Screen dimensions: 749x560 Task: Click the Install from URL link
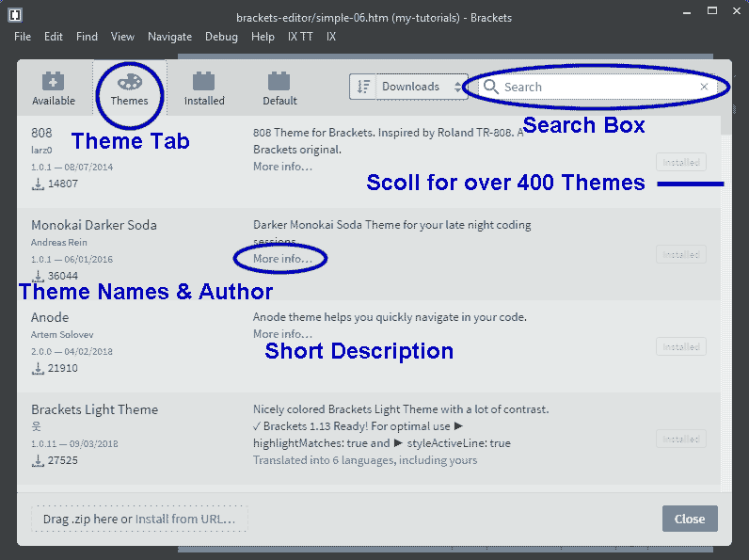(185, 519)
